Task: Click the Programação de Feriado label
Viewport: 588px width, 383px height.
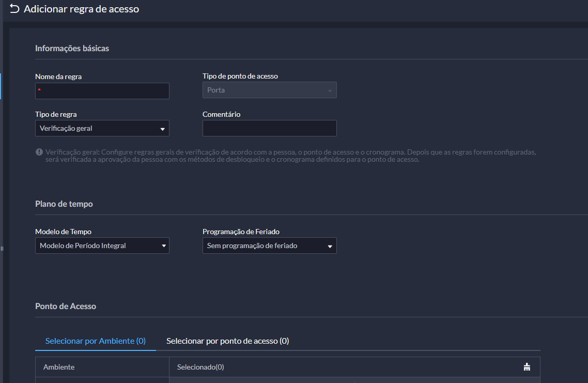Action: tap(241, 232)
